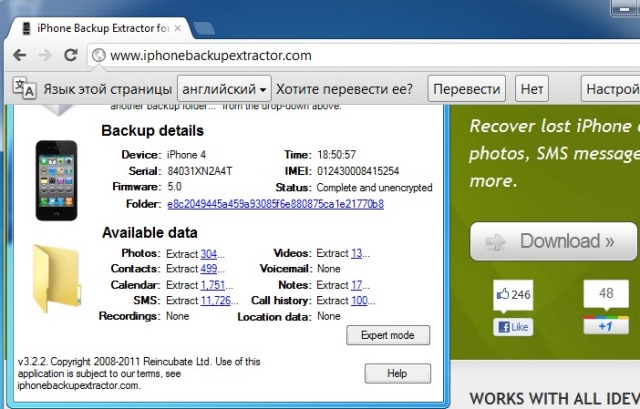Click the globe site info icon
640x409 pixels.
(98, 55)
